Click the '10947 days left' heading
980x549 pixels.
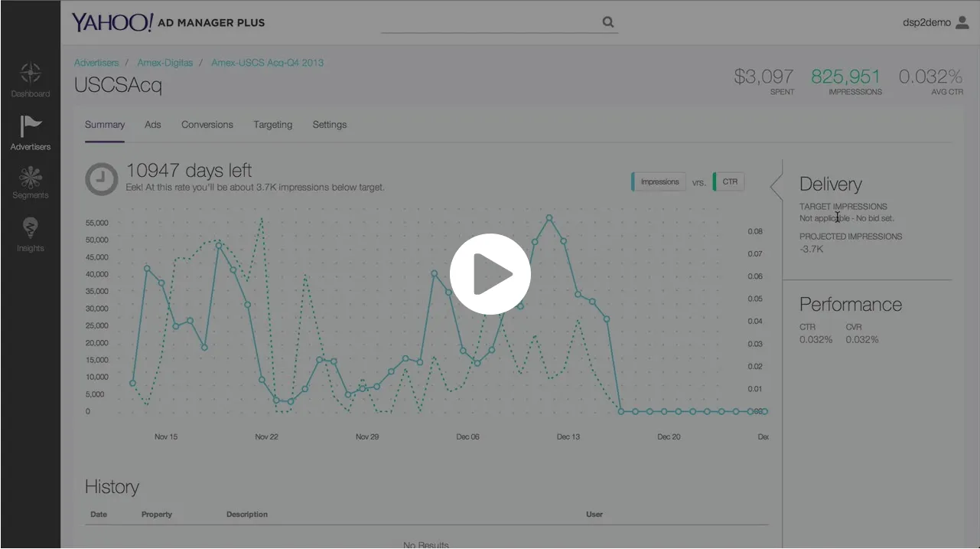[x=188, y=171]
